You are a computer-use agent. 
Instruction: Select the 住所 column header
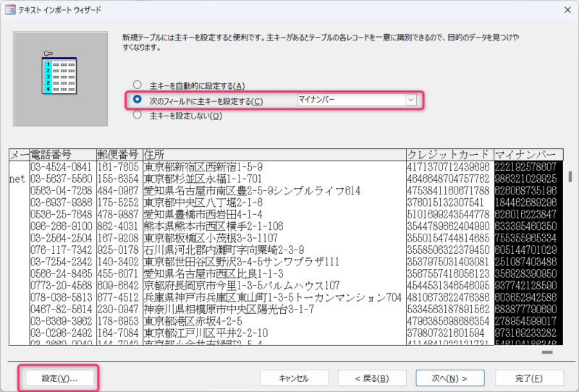coord(274,155)
